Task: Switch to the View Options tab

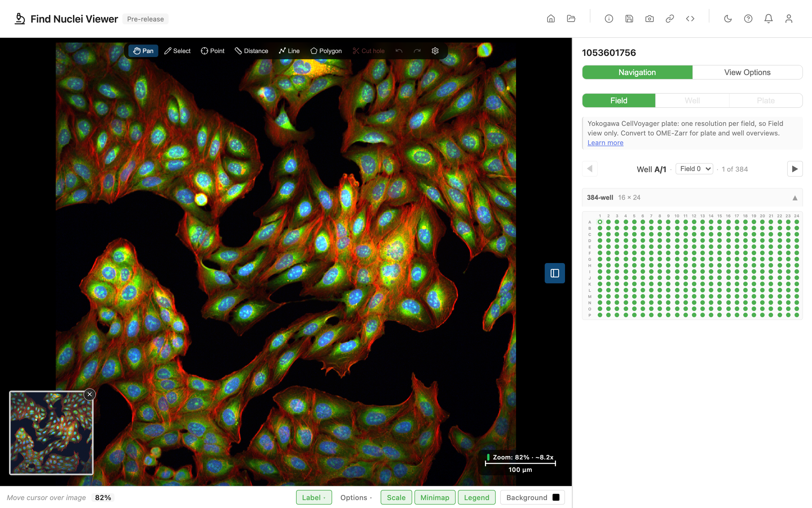Action: (747, 72)
